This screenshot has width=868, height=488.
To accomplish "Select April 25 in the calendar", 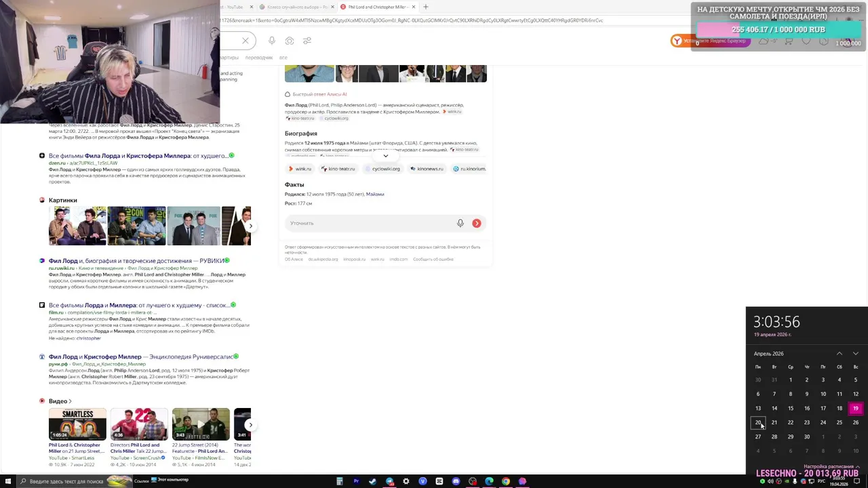I will click(840, 423).
